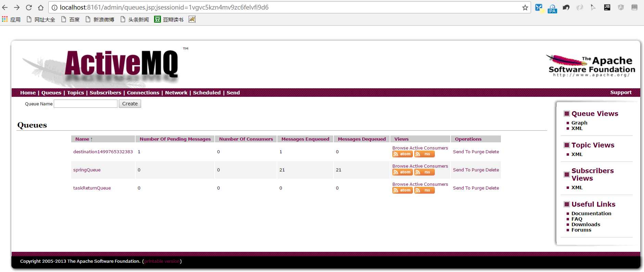Delete the destination1499765332383 queue
Viewport: 644px width, 272px height.
492,152
